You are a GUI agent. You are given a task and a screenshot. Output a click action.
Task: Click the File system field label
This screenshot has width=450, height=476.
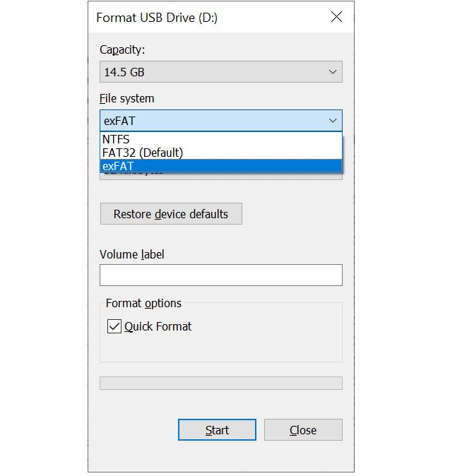pyautogui.click(x=127, y=99)
